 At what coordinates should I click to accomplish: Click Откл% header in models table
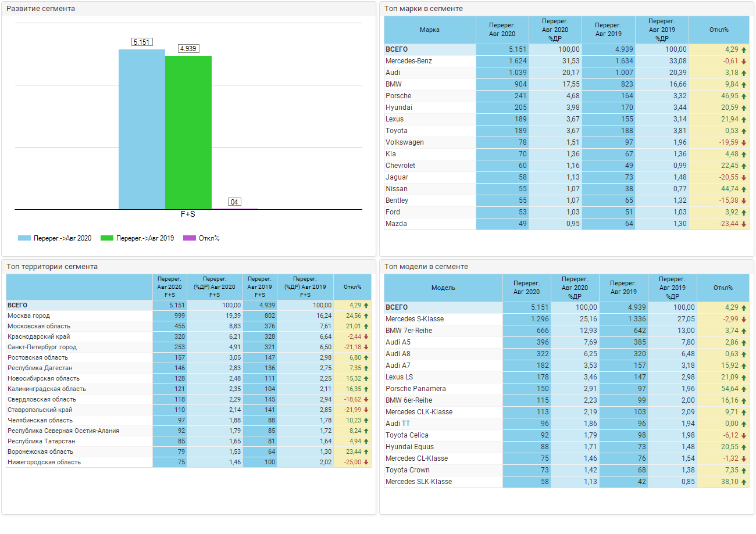pos(723,288)
